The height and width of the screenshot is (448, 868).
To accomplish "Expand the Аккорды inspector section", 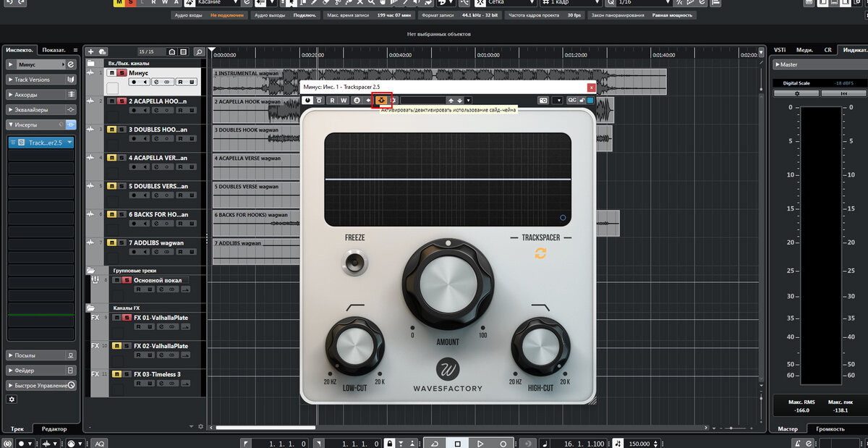I will 41,94.
